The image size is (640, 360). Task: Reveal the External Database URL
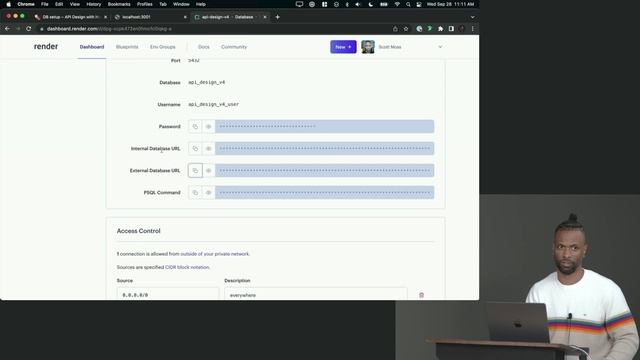pyautogui.click(x=209, y=171)
